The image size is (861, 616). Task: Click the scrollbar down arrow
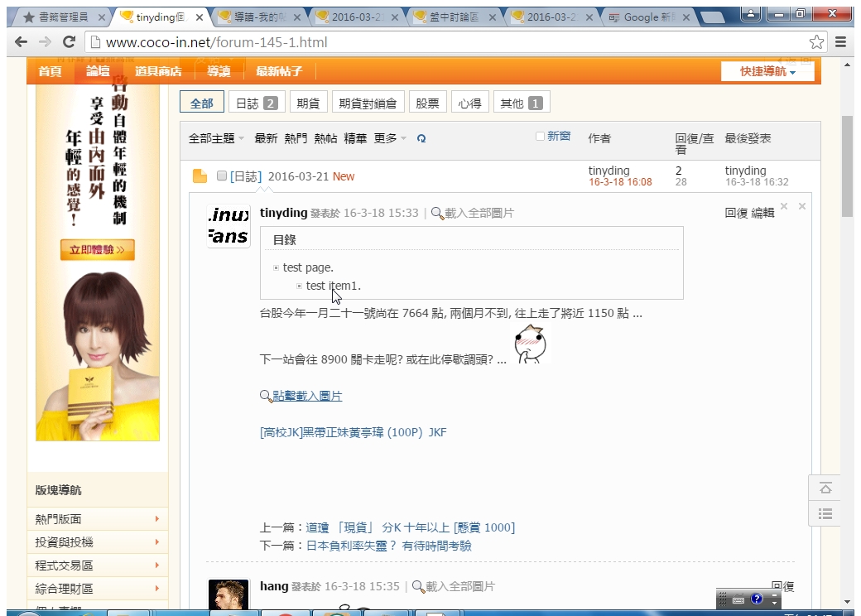coord(847,602)
